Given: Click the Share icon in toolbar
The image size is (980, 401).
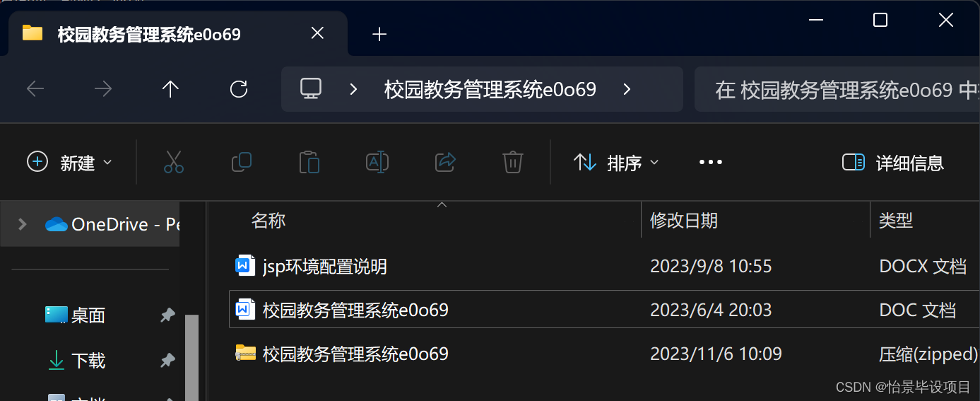Looking at the screenshot, I should click(445, 162).
